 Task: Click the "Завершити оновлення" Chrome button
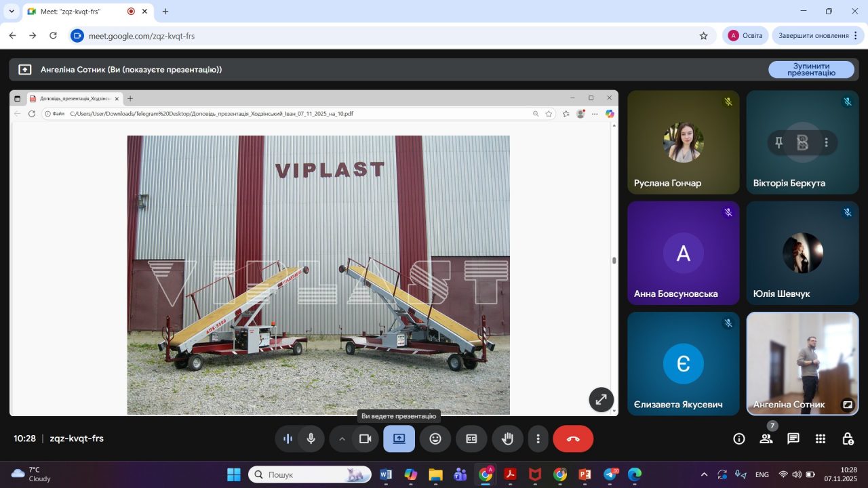tap(813, 36)
